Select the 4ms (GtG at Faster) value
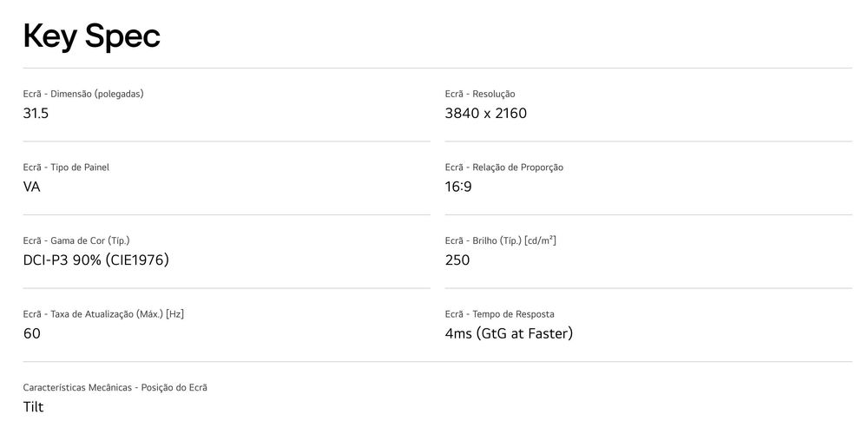Screen dimensions: 868x434 coord(509,333)
